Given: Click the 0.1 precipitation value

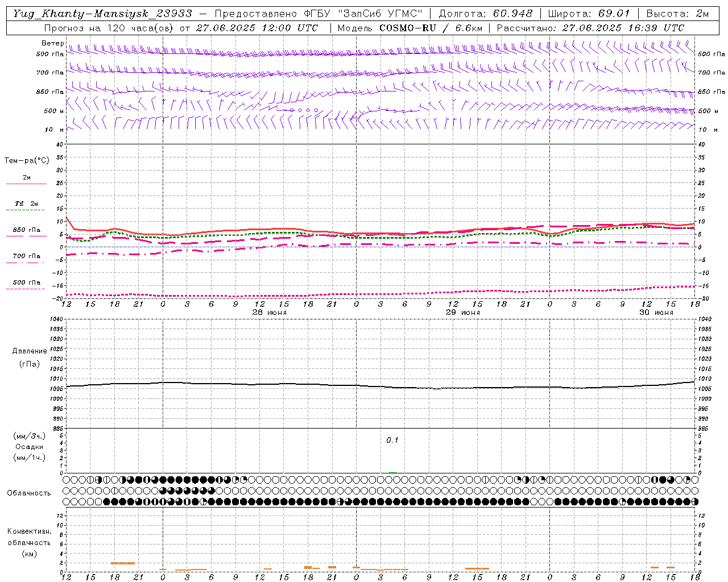Looking at the screenshot, I should (392, 440).
